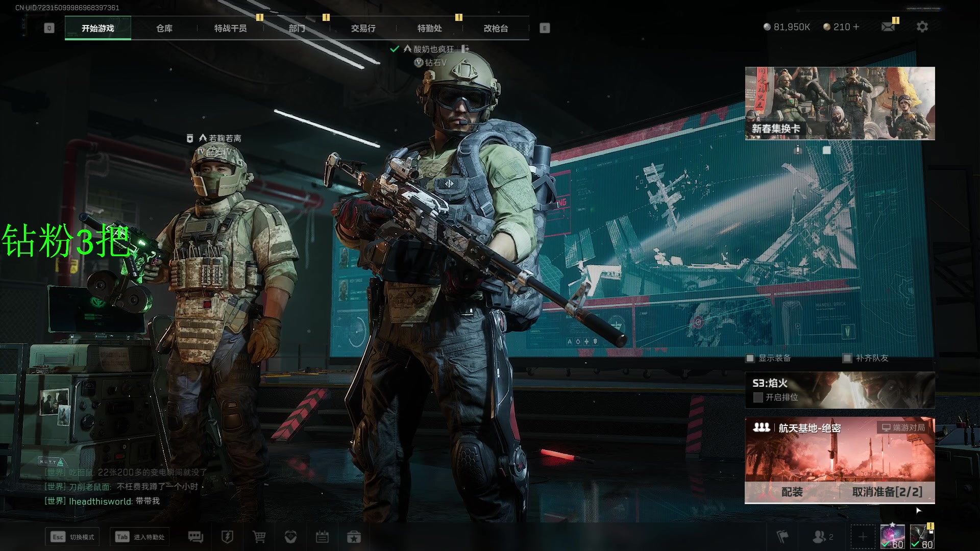Select the fireworks card with 60
Screen dimensions: 980x551
click(x=893, y=537)
